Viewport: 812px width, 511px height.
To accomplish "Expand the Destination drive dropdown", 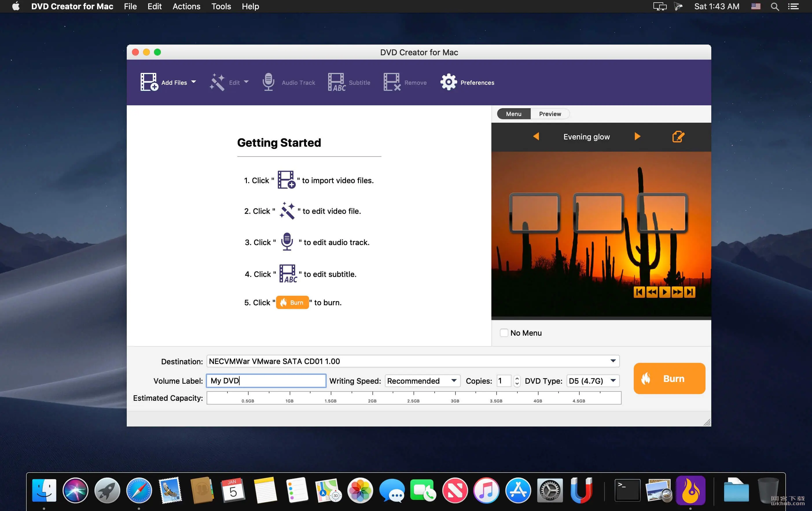I will click(612, 361).
